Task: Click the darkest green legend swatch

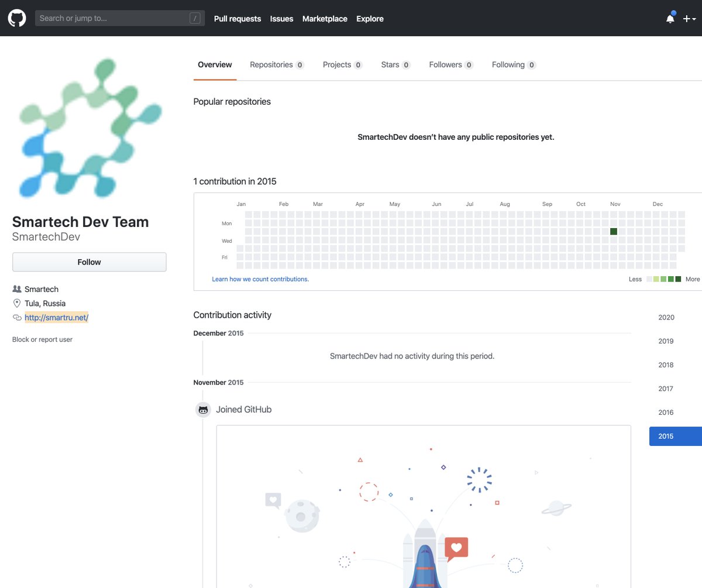Action: click(678, 279)
